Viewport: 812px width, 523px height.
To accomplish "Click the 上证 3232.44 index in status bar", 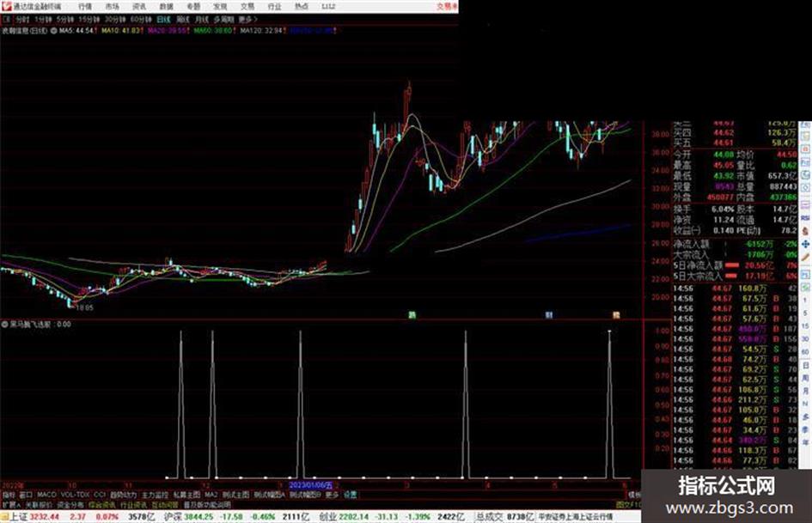I will pos(34,517).
